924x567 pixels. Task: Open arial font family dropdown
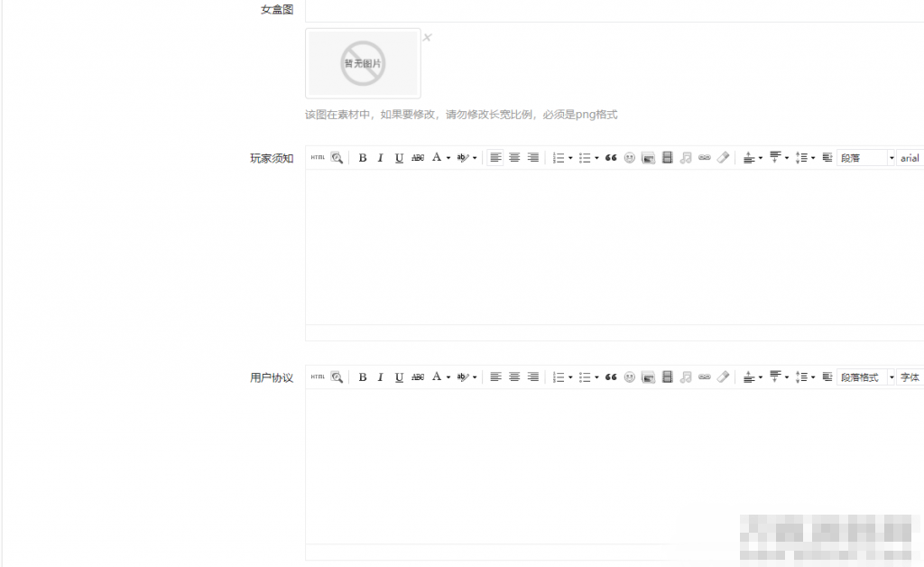910,157
